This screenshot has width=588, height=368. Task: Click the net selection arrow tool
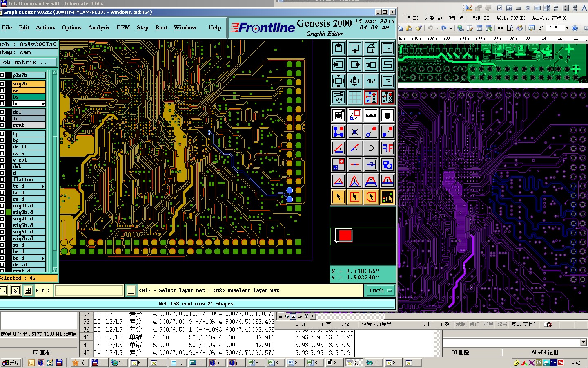point(387,197)
